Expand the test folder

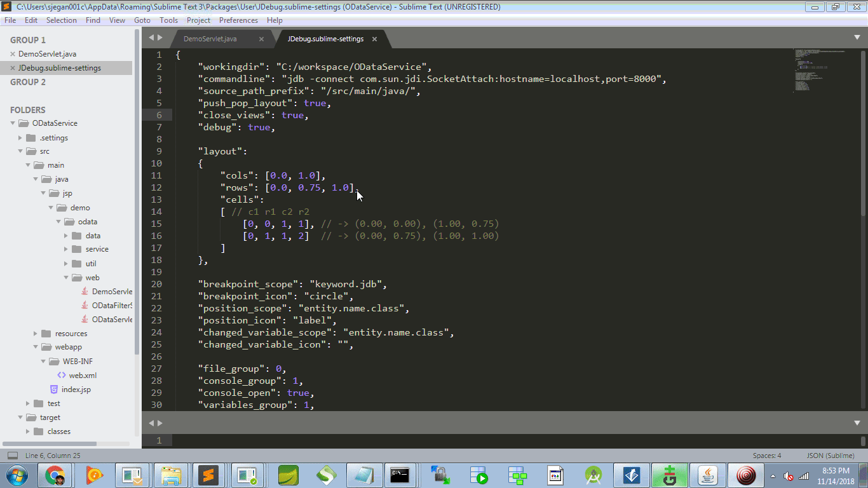28,403
